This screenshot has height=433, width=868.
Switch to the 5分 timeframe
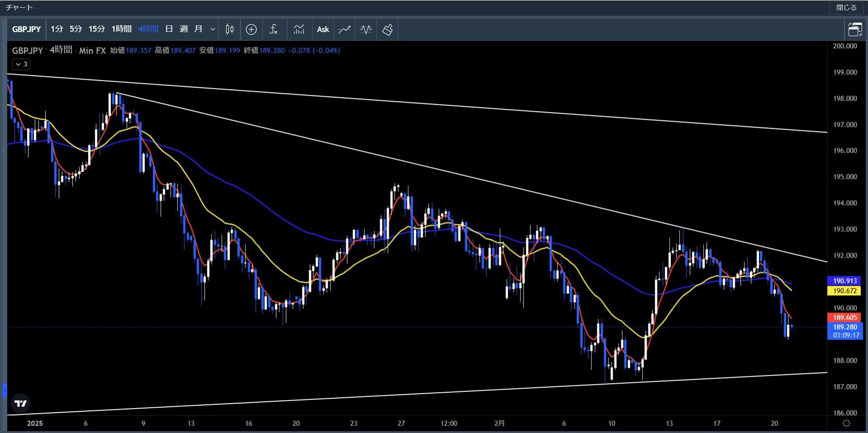coord(75,29)
